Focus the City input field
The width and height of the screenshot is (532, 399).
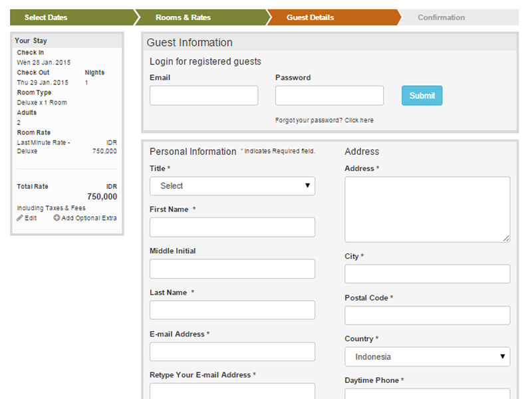pyautogui.click(x=427, y=274)
